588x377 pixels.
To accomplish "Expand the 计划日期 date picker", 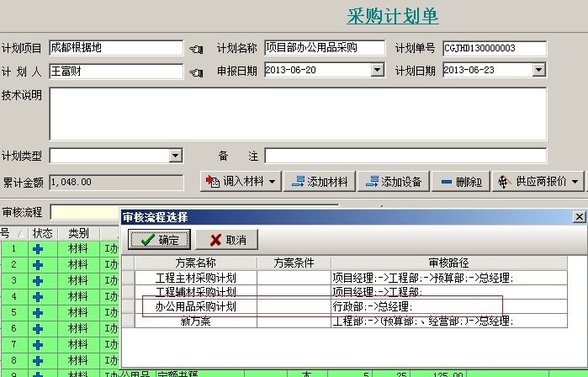I will click(x=539, y=71).
